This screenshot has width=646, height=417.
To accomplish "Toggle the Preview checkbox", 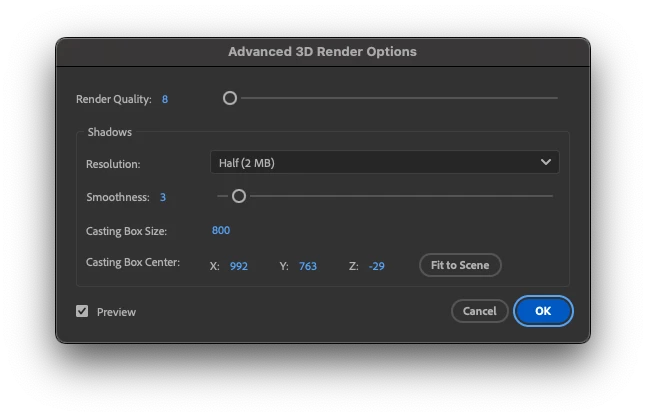I will point(82,311).
